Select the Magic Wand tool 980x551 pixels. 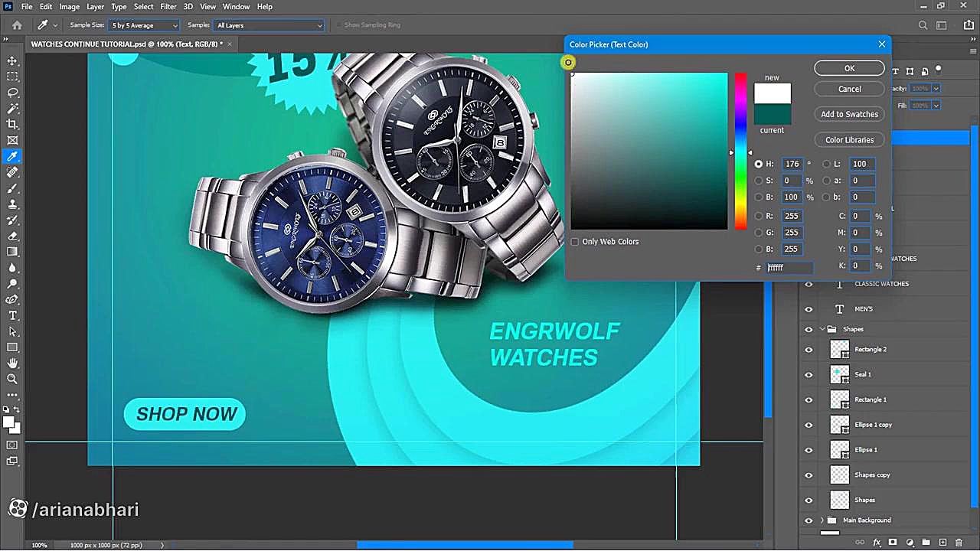12,109
